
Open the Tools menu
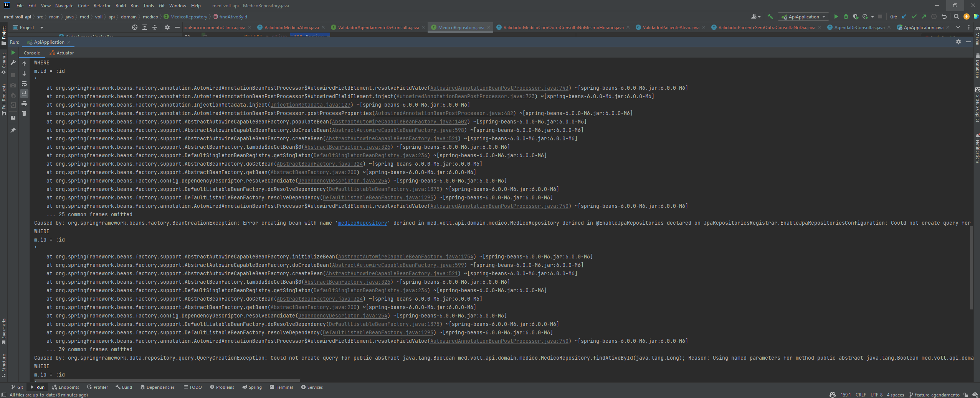point(148,6)
